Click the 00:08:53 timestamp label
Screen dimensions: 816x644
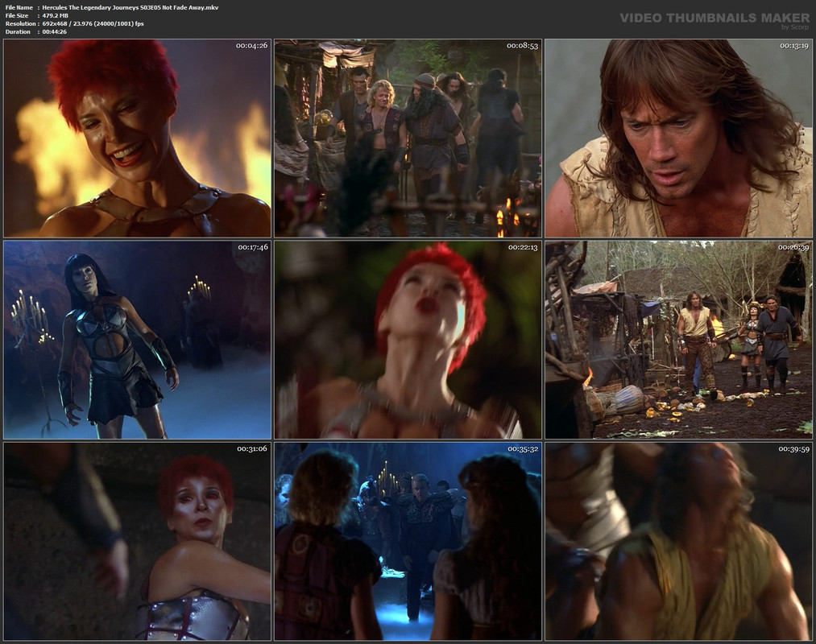523,46
